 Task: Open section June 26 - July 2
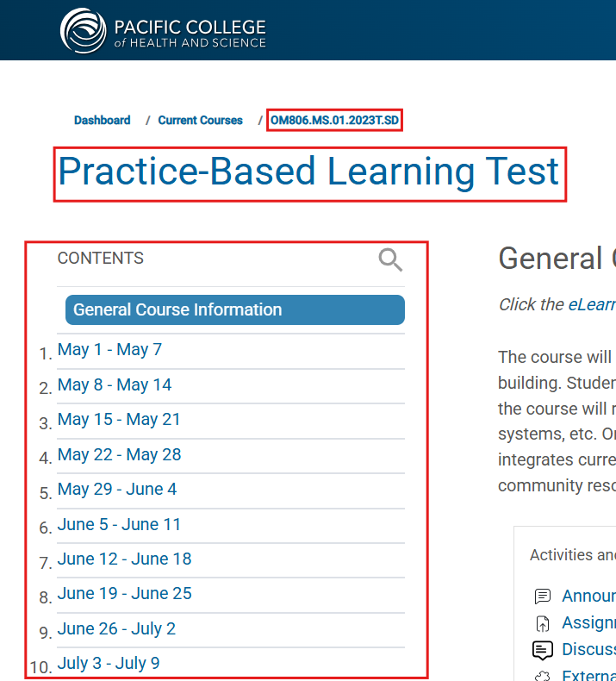[116, 629]
